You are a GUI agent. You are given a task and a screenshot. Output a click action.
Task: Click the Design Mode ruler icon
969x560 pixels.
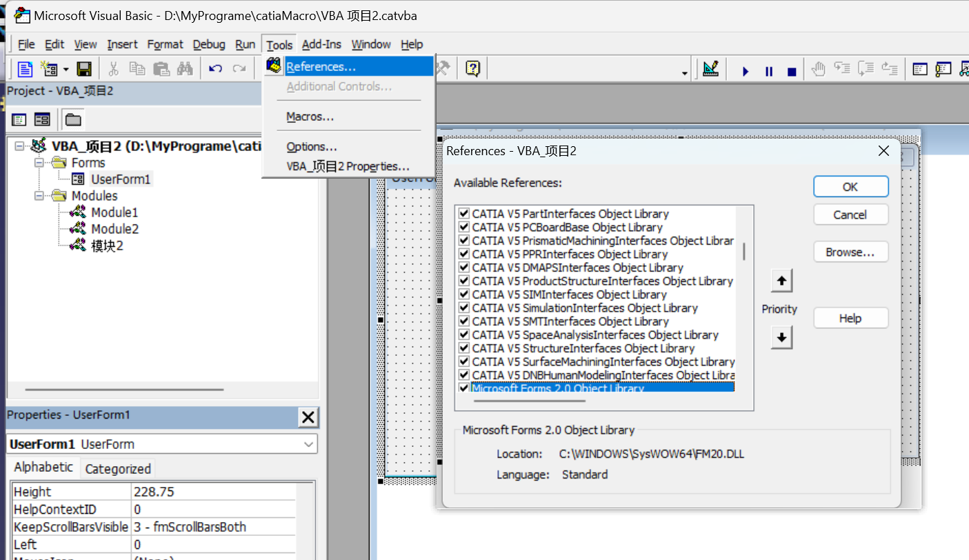(710, 69)
